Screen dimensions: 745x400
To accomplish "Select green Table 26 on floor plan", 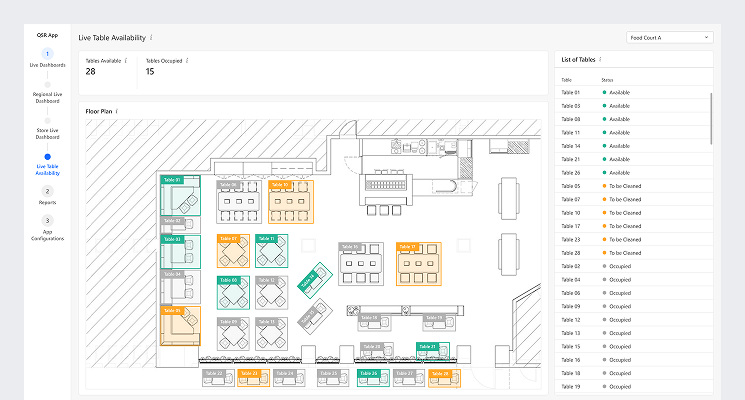I will pyautogui.click(x=368, y=376).
